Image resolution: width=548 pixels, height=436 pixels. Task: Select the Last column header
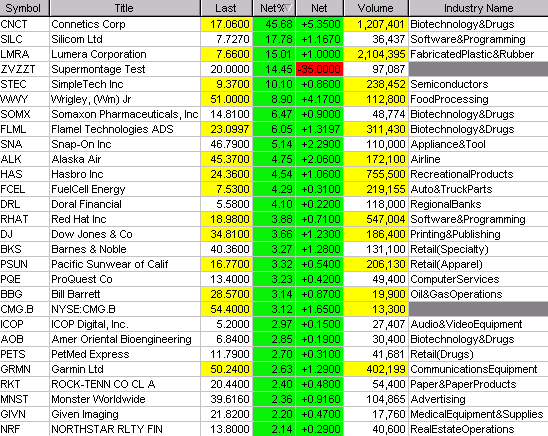click(x=226, y=8)
